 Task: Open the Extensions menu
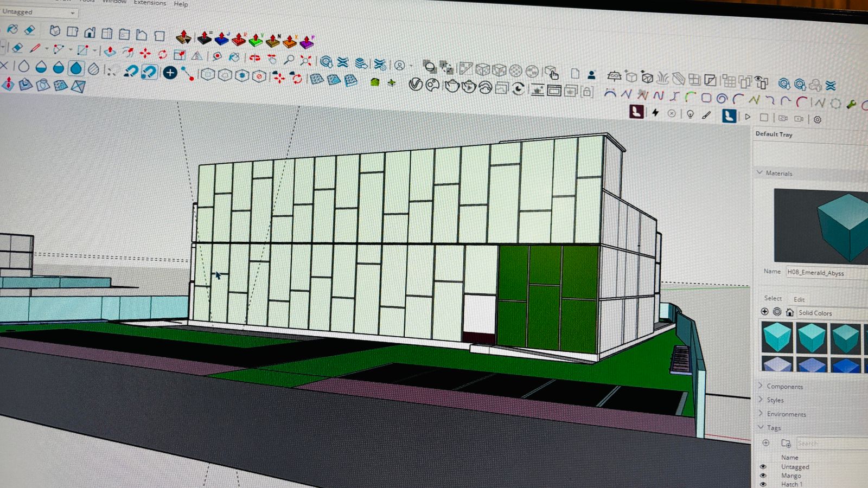150,3
